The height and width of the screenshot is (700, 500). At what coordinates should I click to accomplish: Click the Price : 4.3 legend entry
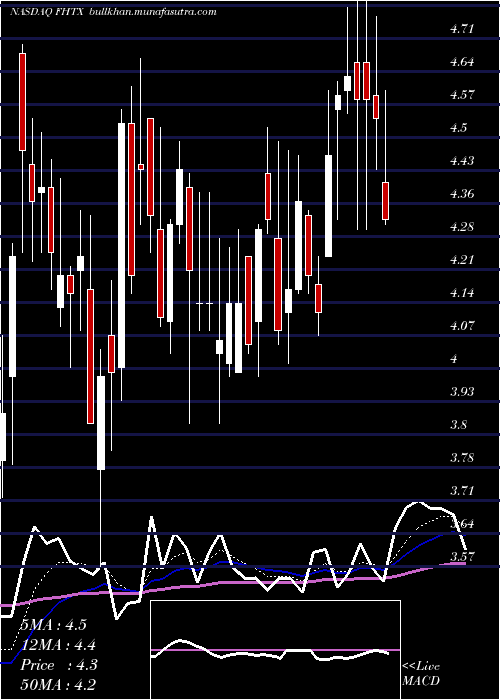(58, 665)
